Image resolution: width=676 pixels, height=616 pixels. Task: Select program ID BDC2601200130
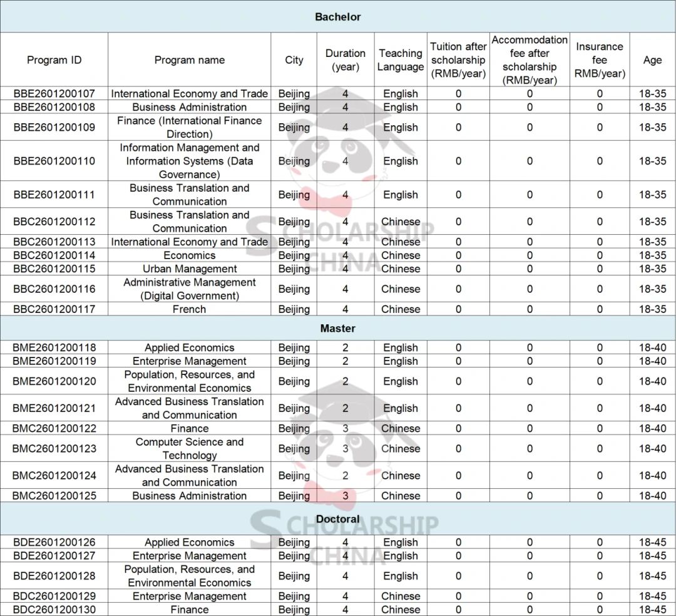click(54, 610)
